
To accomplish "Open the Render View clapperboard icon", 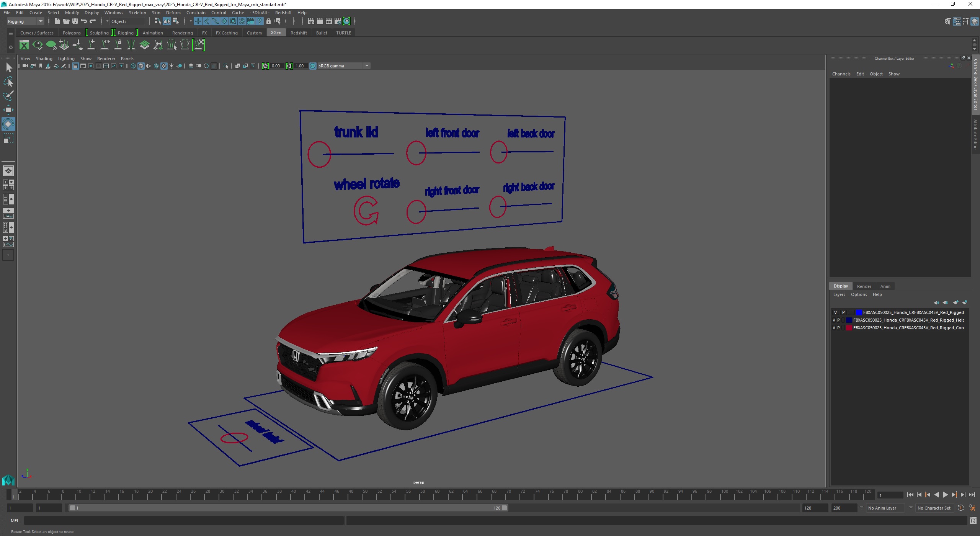I will coord(311,21).
